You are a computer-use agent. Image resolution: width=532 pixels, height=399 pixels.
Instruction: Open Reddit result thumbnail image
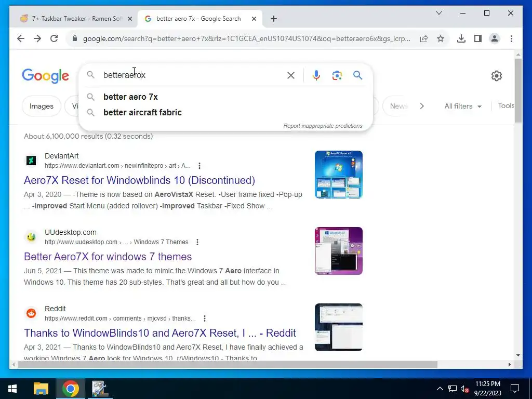point(339,327)
